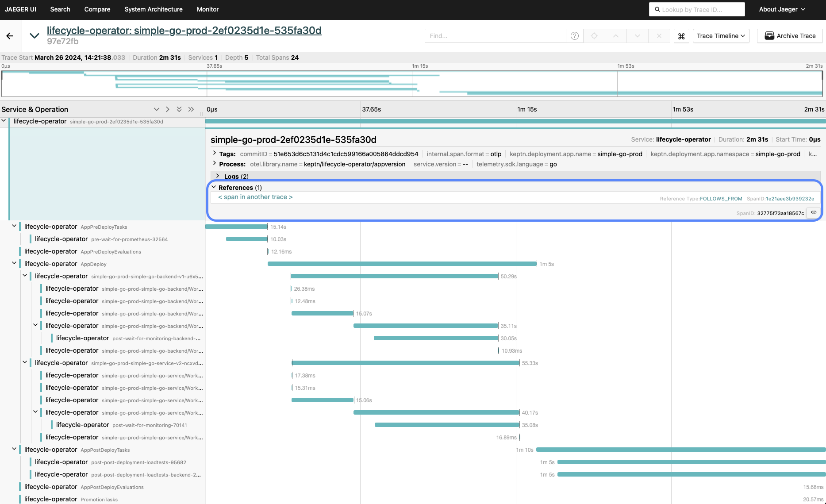Collapse the AppPostDeployTasks span row
826x504 pixels.
pos(14,450)
